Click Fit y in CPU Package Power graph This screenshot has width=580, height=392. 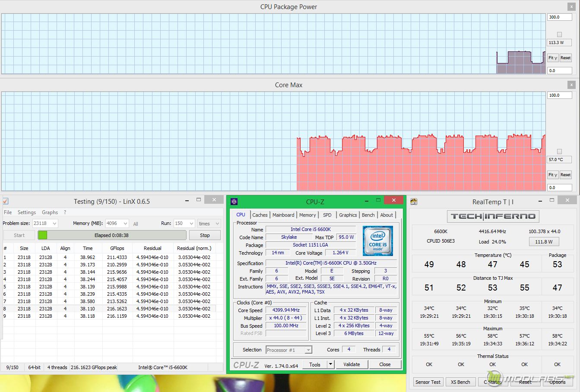tap(553, 58)
